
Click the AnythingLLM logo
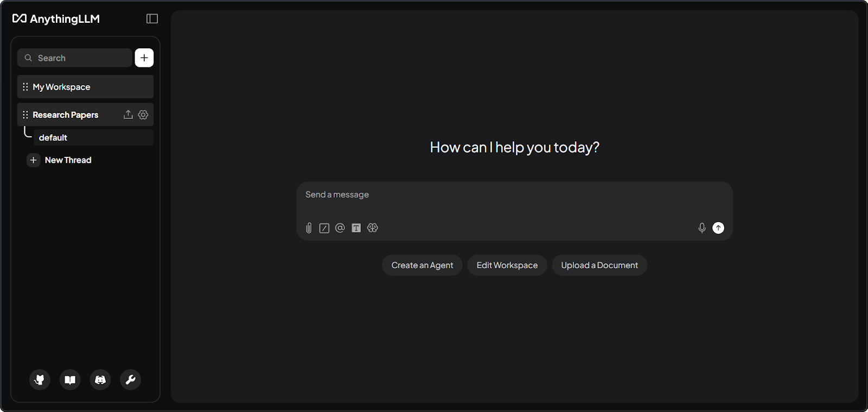[56, 19]
